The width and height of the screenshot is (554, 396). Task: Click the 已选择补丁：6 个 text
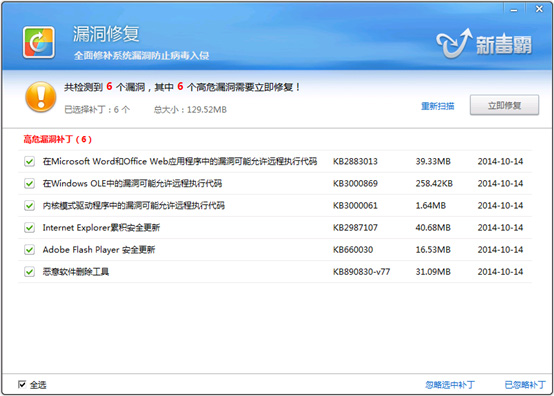(x=97, y=110)
